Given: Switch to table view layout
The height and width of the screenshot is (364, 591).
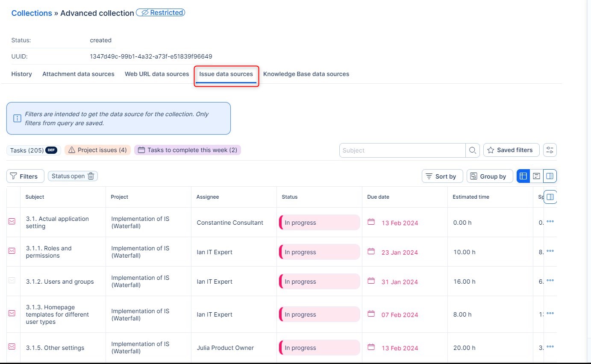Looking at the screenshot, I should click(523, 176).
